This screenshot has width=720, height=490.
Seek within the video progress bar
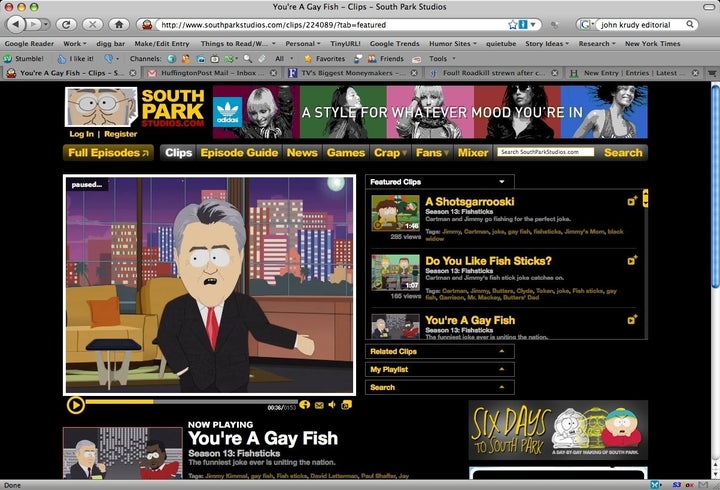click(192, 402)
